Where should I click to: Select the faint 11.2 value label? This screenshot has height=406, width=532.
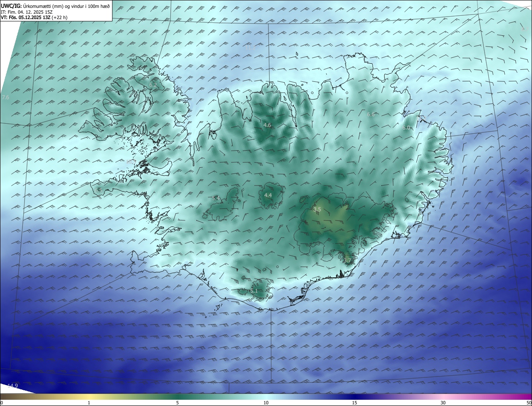[250, 47]
